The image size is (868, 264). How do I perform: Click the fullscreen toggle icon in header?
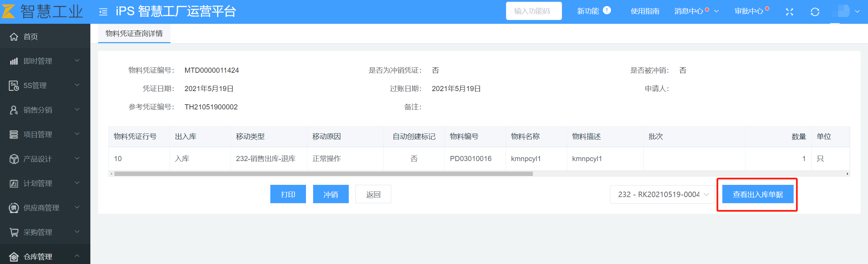tap(790, 12)
